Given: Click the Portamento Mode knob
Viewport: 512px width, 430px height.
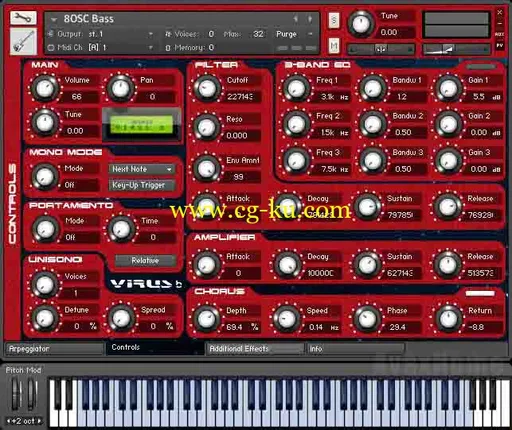Looking at the screenshot, I should coord(45,229).
